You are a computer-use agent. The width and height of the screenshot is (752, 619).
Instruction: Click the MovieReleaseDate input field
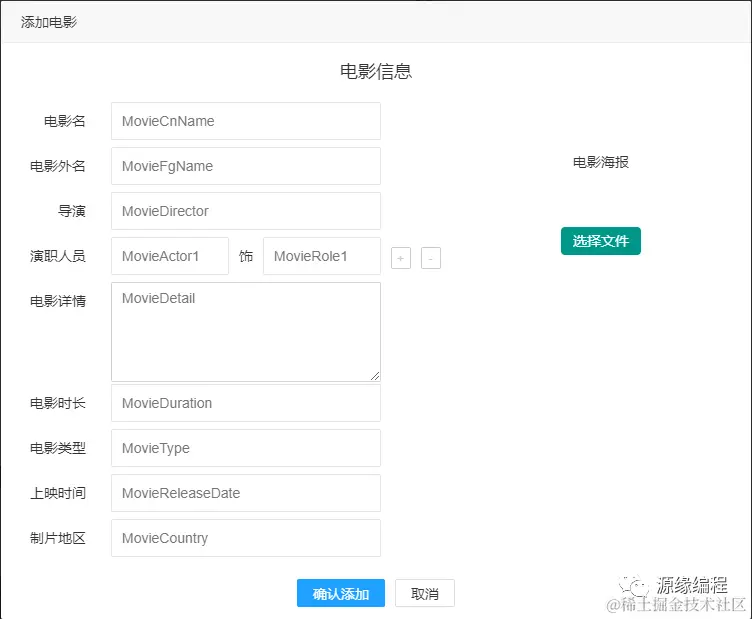click(246, 493)
